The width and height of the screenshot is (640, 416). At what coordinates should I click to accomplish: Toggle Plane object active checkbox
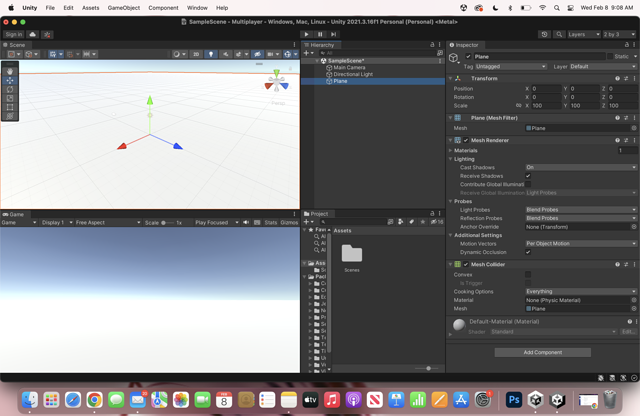[468, 56]
